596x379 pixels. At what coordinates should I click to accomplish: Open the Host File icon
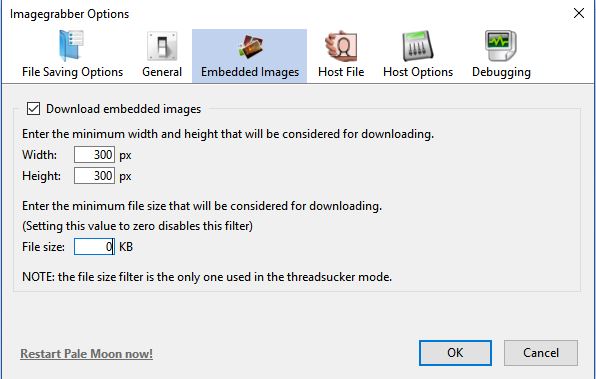(x=341, y=46)
